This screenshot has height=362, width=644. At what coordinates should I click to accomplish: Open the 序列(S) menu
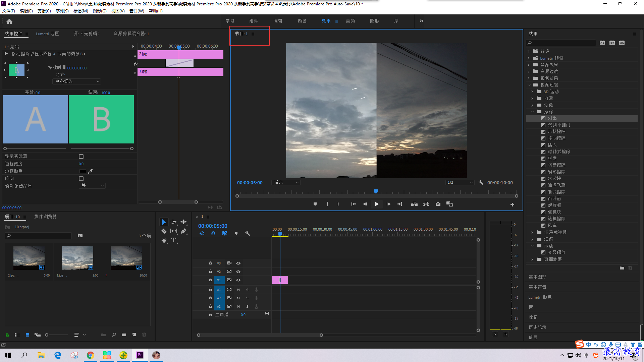tap(62, 11)
